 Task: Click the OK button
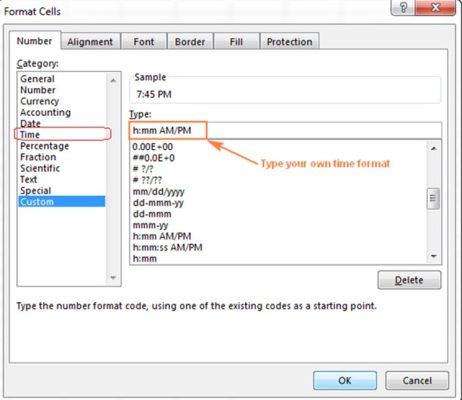point(345,380)
